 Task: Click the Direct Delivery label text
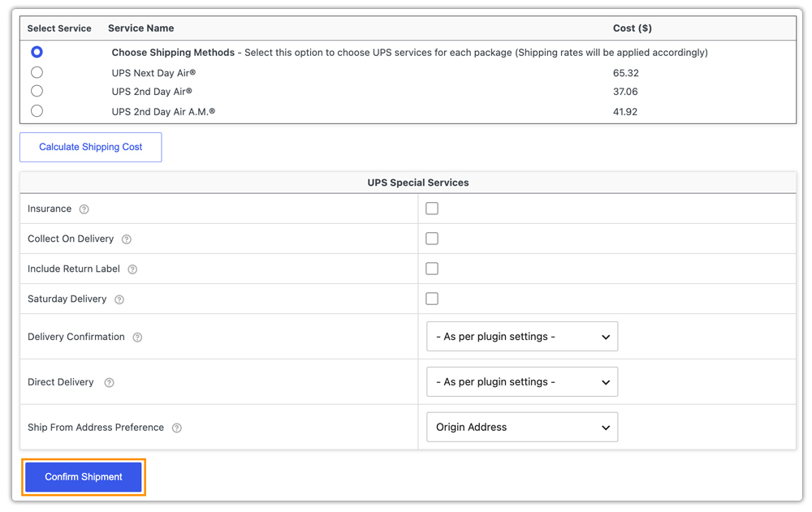click(61, 382)
